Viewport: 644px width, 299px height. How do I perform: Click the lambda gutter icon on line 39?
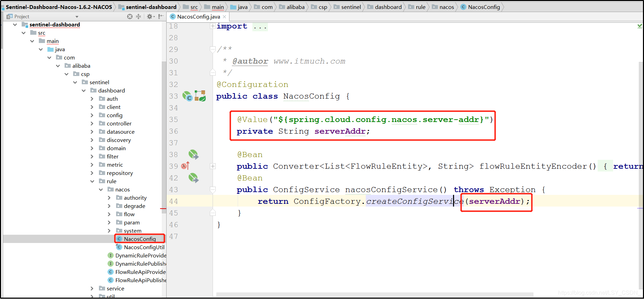[x=185, y=166]
